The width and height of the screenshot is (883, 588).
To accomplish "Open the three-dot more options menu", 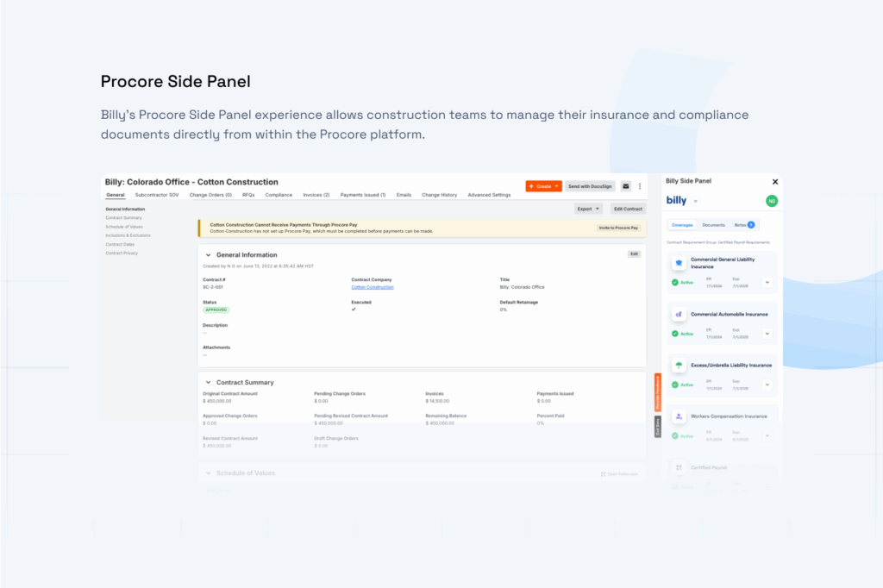I will click(640, 186).
